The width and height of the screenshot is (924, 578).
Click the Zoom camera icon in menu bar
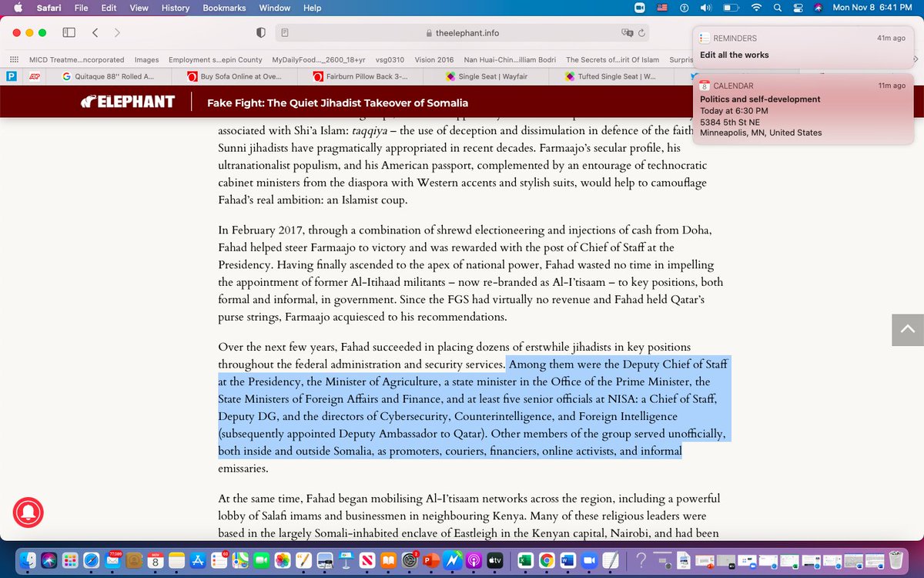pyautogui.click(x=638, y=8)
